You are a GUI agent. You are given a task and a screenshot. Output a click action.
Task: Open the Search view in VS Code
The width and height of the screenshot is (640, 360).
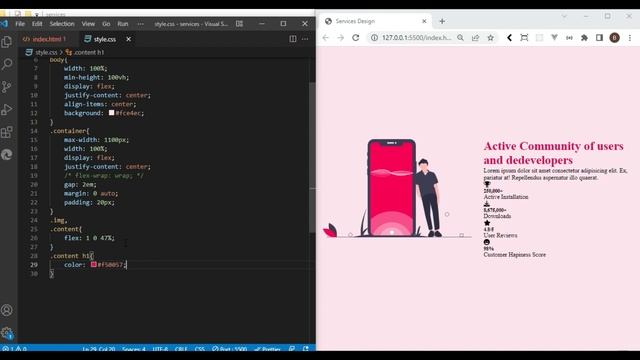[7, 64]
